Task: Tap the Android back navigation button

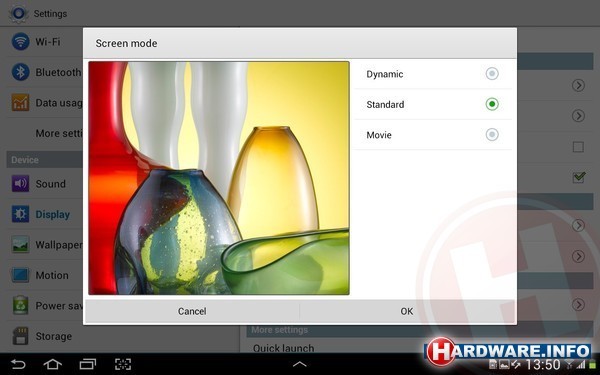Action: tap(18, 364)
